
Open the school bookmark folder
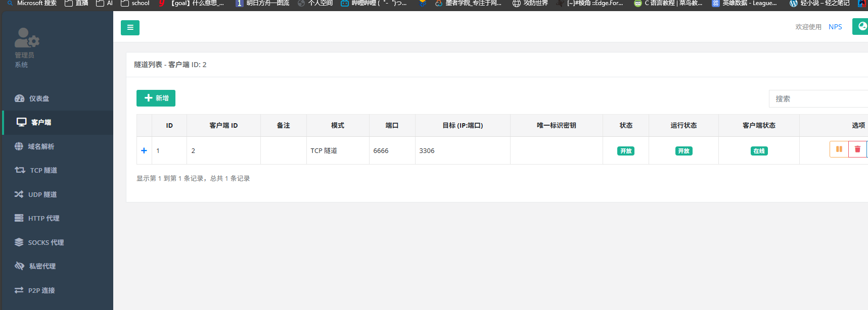tap(135, 4)
